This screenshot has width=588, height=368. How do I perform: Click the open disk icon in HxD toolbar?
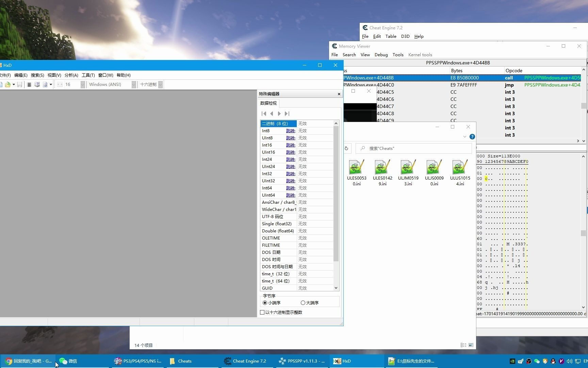coord(37,85)
